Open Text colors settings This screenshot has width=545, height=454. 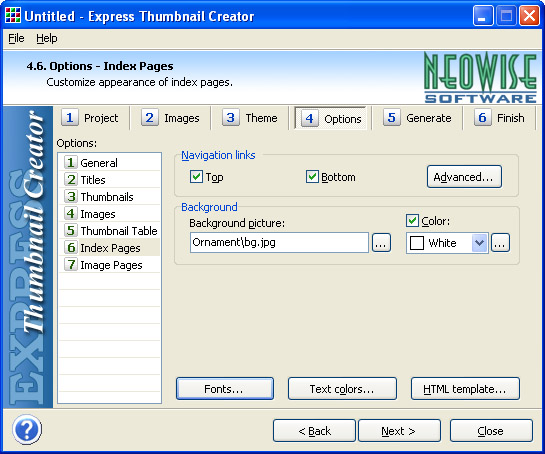342,389
